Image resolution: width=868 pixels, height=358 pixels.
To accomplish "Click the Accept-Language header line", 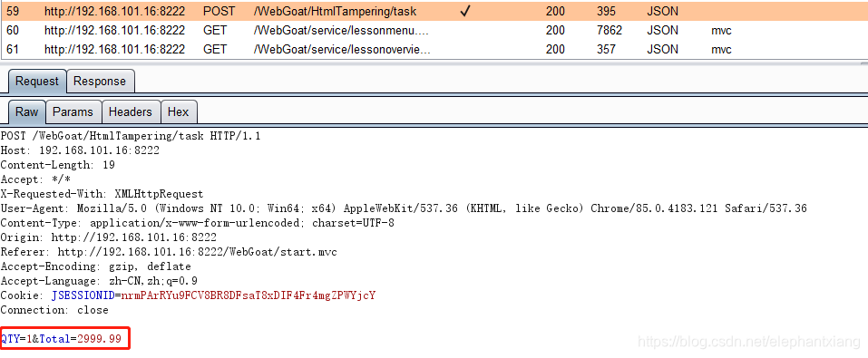I will point(99,281).
